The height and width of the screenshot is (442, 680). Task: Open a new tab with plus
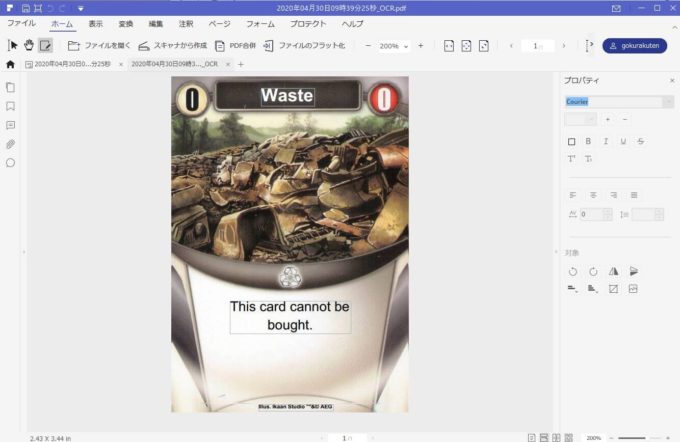tap(241, 64)
